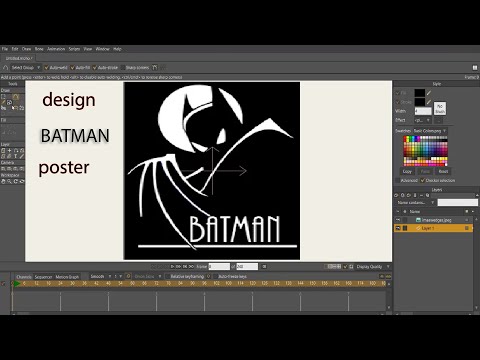Toggle the Checker selection checkbox
Viewport: 480px width, 360px height.
[423, 180]
